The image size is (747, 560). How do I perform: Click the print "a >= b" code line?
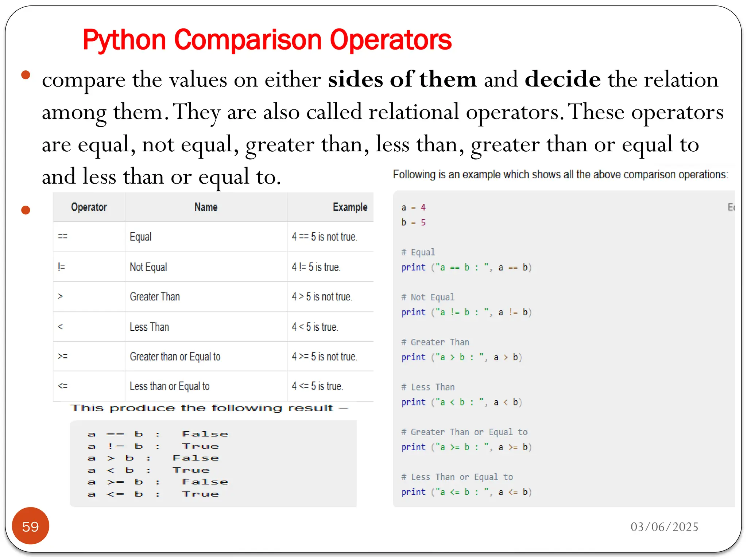click(x=467, y=447)
